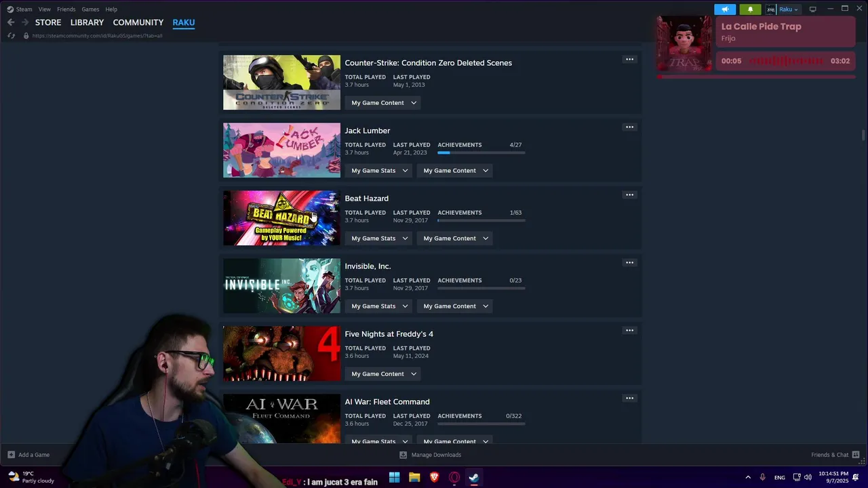Viewport: 868px width, 488px height.
Task: Open the Five Nights at Freddy's 4 title
Action: (389, 334)
